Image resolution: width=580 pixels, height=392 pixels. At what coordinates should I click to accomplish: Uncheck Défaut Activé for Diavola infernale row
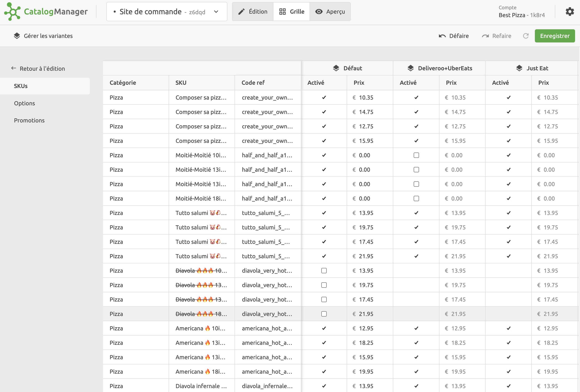click(x=324, y=386)
